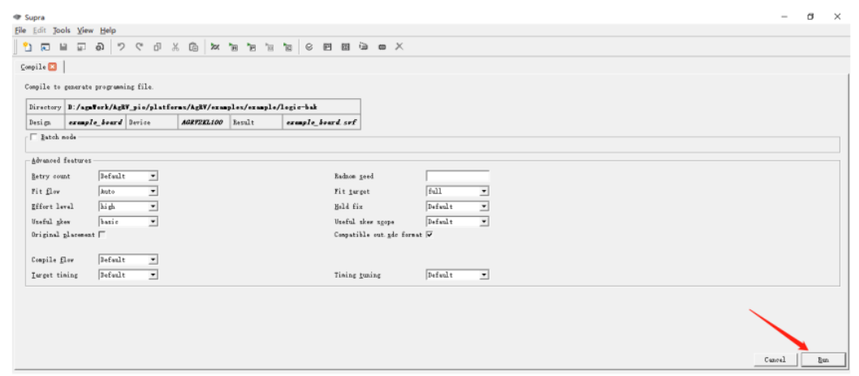Viewport: 859px width, 376px height.
Task: Tick the Original placement checkbox
Action: point(102,235)
